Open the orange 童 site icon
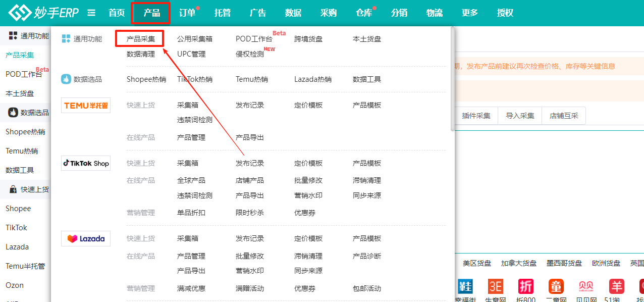The height and width of the screenshot is (302, 644). pyautogui.click(x=556, y=286)
